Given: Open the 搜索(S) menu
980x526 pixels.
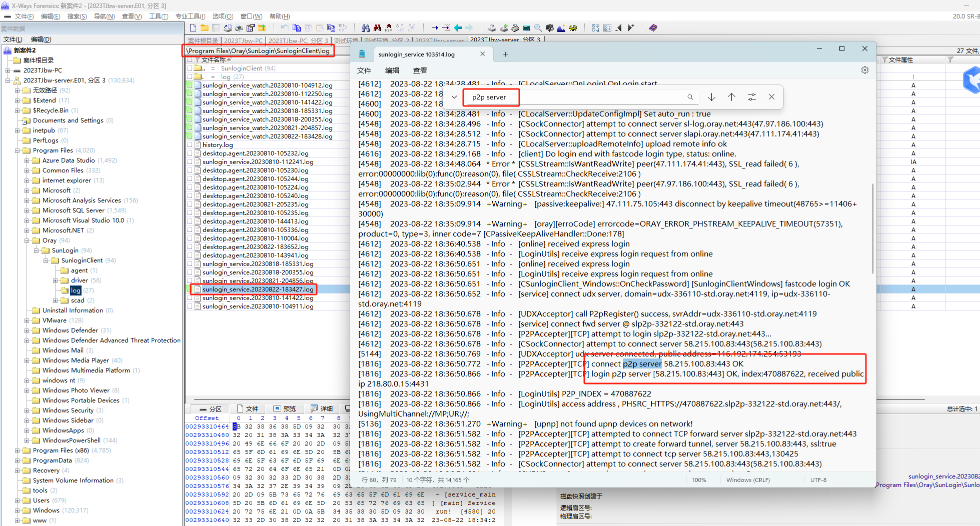Looking at the screenshot, I should 77,16.
